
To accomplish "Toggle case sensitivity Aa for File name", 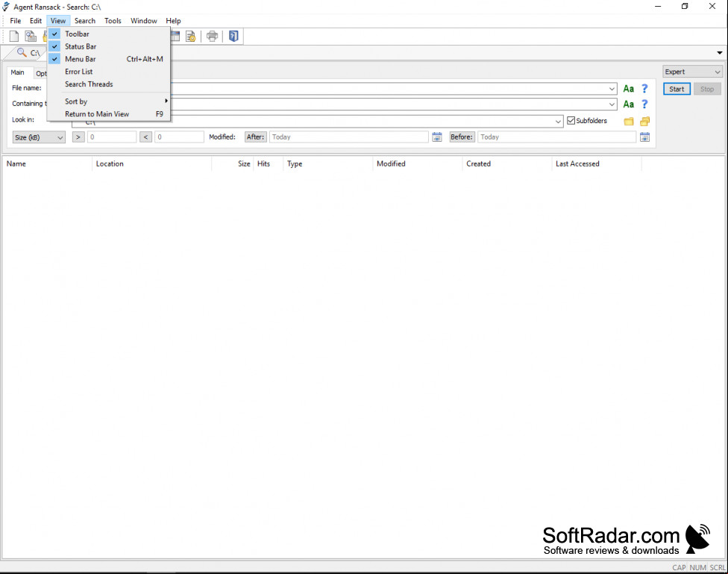I will [x=629, y=89].
